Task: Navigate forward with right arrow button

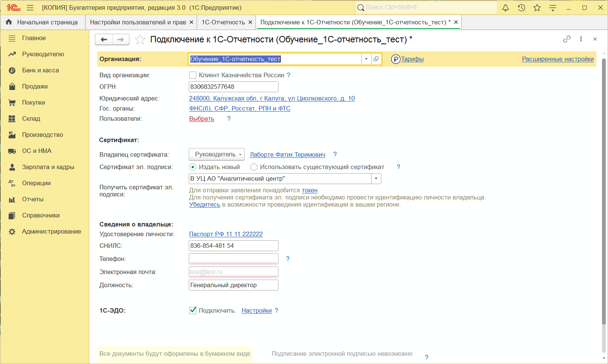Action: pos(120,39)
